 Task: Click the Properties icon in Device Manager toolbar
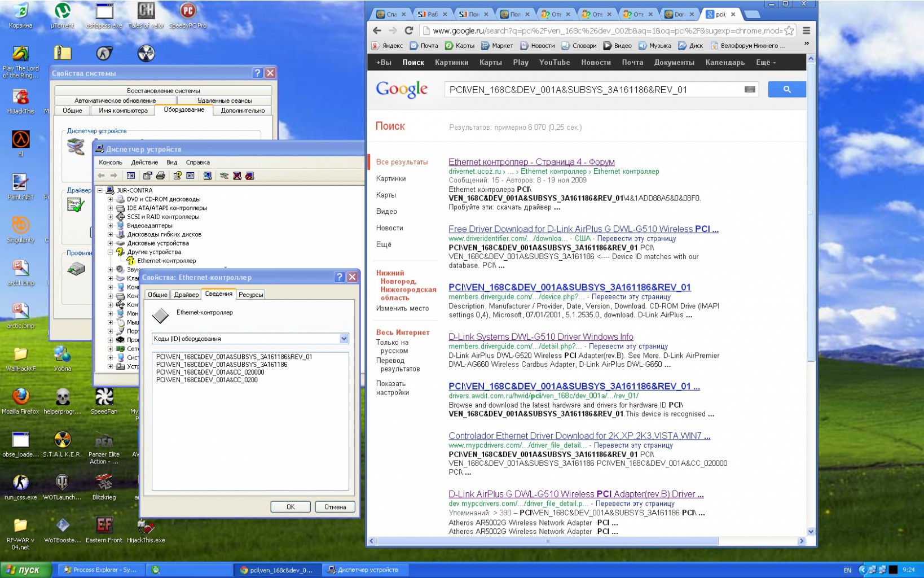tap(148, 176)
